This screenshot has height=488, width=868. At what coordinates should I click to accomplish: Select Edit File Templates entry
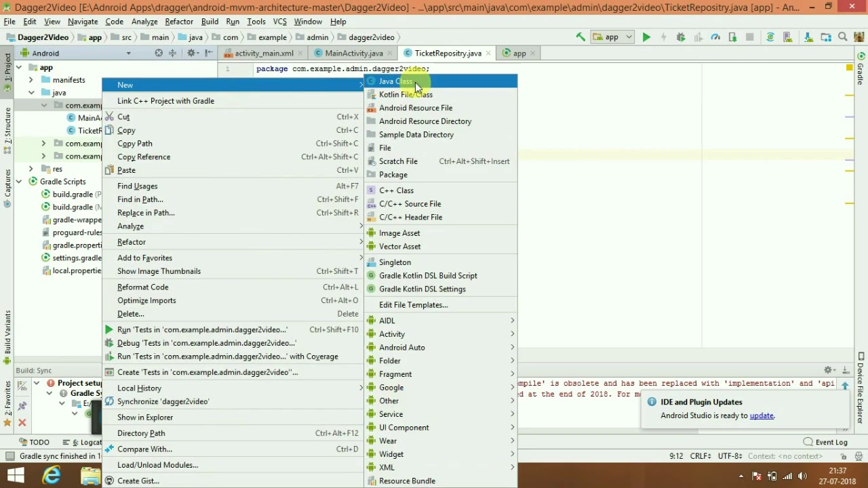pyautogui.click(x=441, y=305)
